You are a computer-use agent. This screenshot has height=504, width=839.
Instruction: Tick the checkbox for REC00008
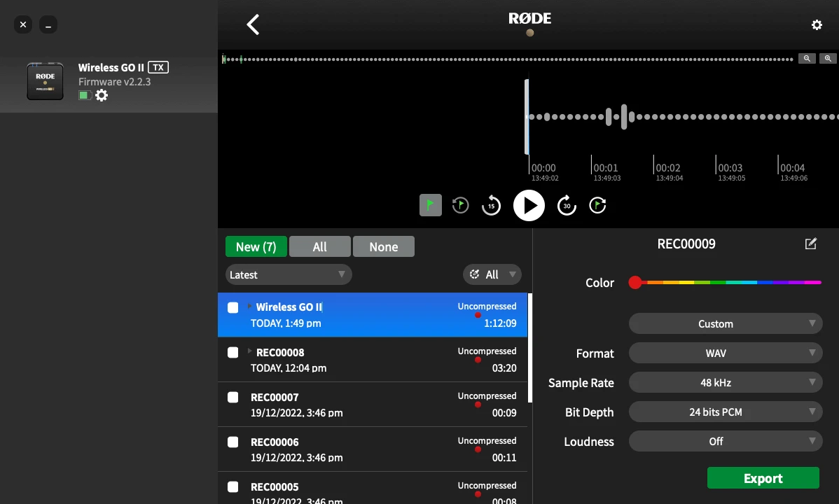tap(233, 352)
